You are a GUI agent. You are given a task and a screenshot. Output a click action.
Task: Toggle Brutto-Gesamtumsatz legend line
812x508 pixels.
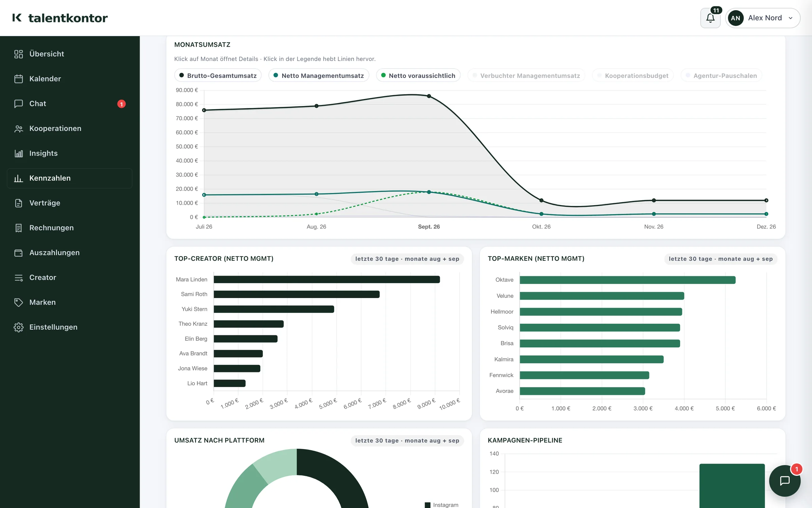point(218,76)
